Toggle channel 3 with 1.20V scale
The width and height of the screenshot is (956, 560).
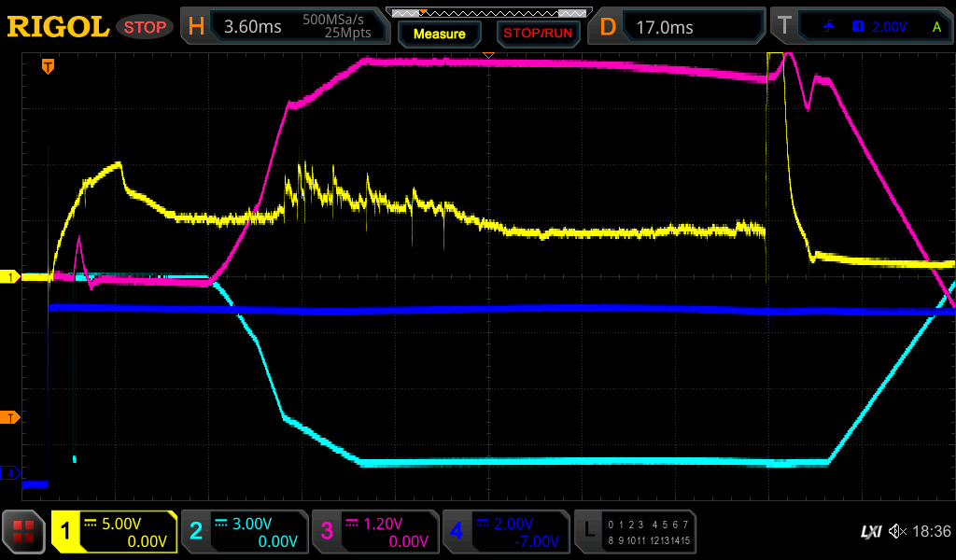pyautogui.click(x=374, y=532)
